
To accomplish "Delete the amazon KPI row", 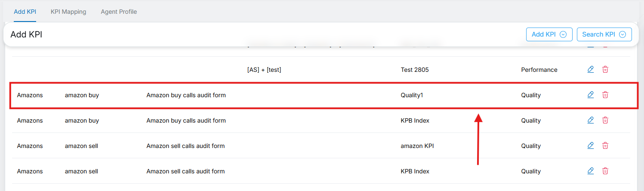I will [x=605, y=145].
